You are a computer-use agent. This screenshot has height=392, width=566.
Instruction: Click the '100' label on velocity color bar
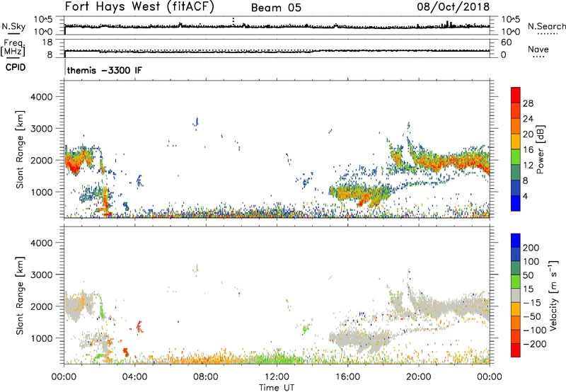(x=531, y=262)
